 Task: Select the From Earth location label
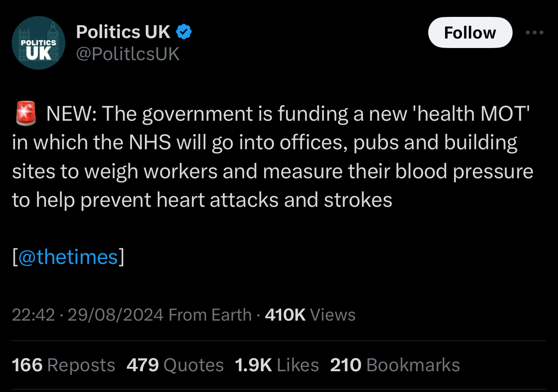click(x=210, y=315)
